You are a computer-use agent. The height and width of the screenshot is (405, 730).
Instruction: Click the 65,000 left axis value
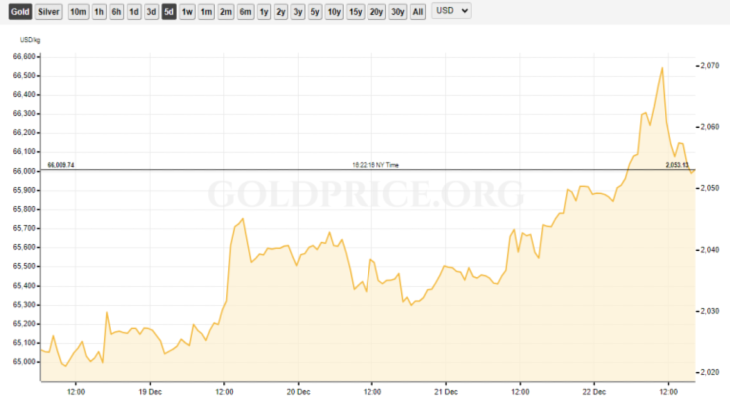(x=24, y=362)
